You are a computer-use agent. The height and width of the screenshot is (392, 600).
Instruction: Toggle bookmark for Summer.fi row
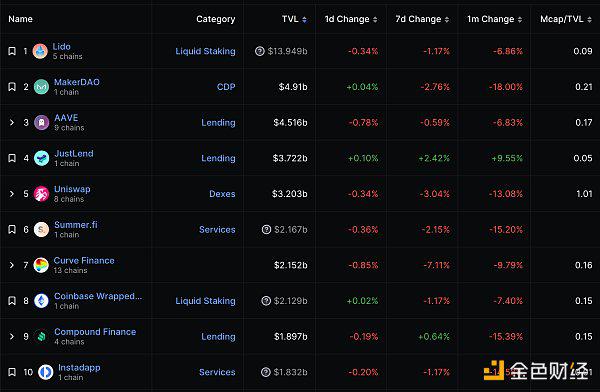point(12,229)
